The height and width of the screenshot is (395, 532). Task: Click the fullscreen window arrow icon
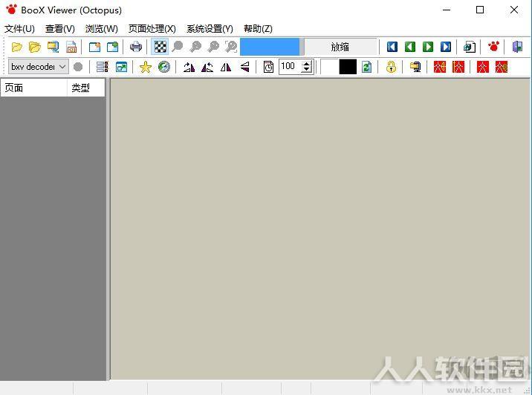click(121, 67)
